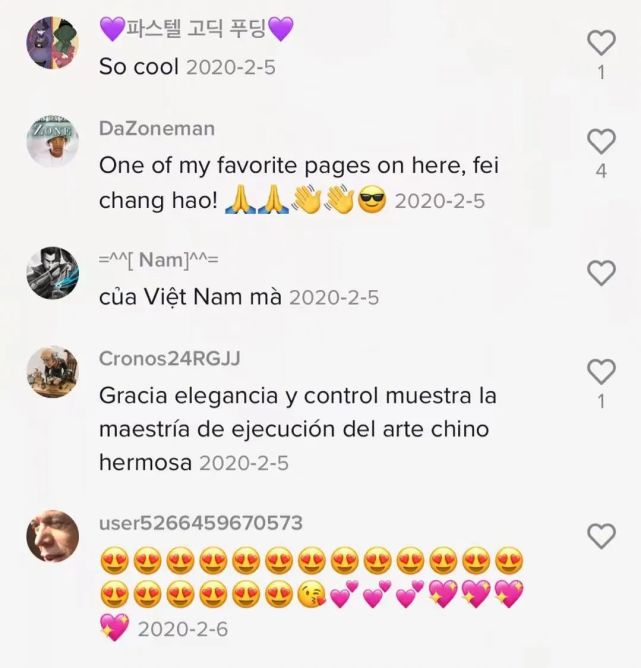Open the purple-heart Korean user's avatar
Screen dimensions: 641x668
point(52,43)
